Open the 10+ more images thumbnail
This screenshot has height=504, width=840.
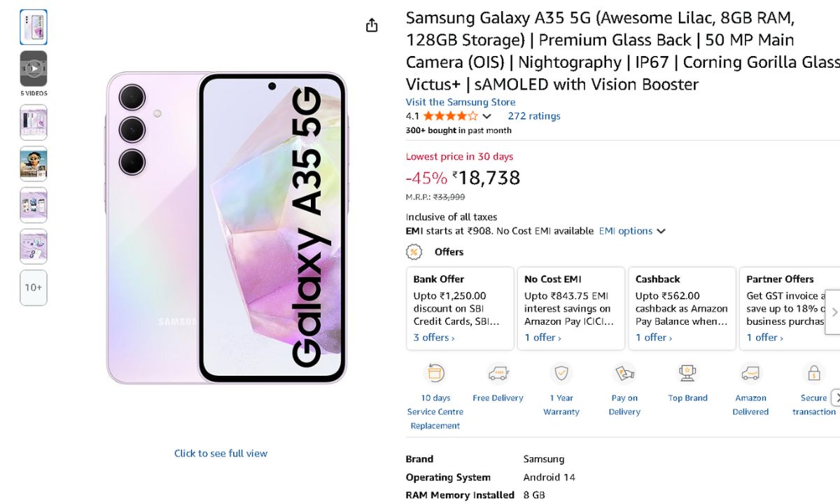click(34, 288)
